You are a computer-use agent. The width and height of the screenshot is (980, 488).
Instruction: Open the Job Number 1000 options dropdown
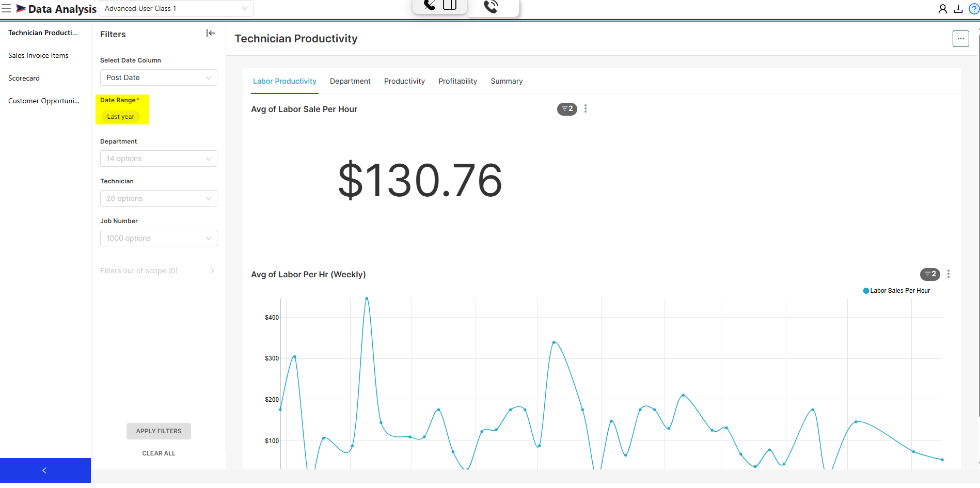159,238
